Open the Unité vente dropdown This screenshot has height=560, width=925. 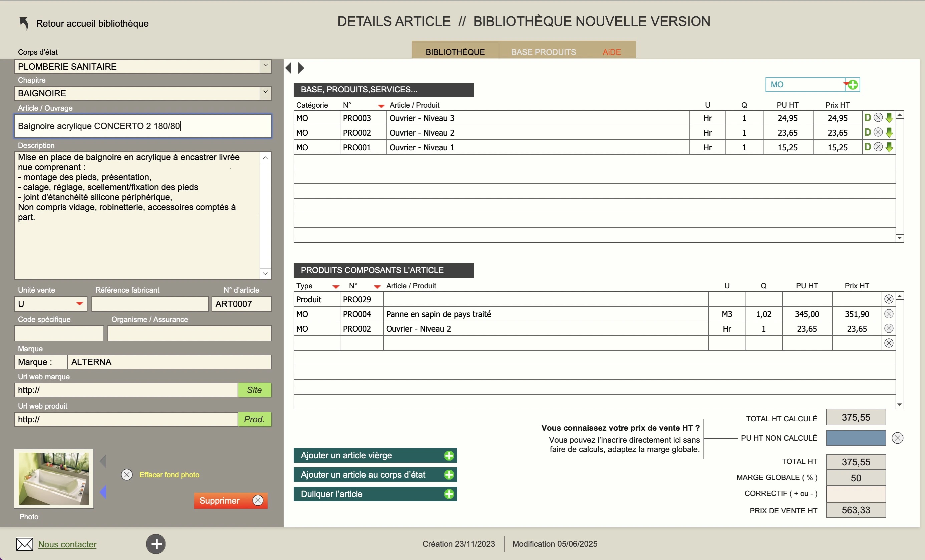tap(79, 304)
